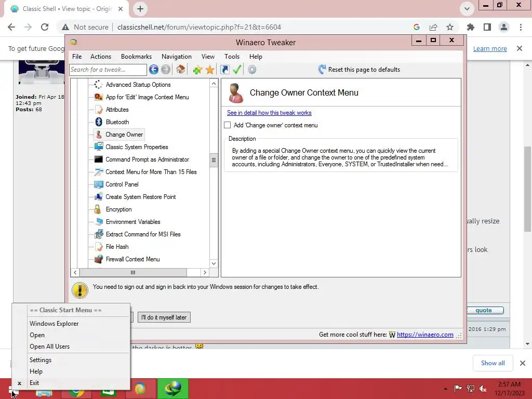Click the Chrome address bar URL
Screen dimensions: 532x399
click(x=199, y=27)
